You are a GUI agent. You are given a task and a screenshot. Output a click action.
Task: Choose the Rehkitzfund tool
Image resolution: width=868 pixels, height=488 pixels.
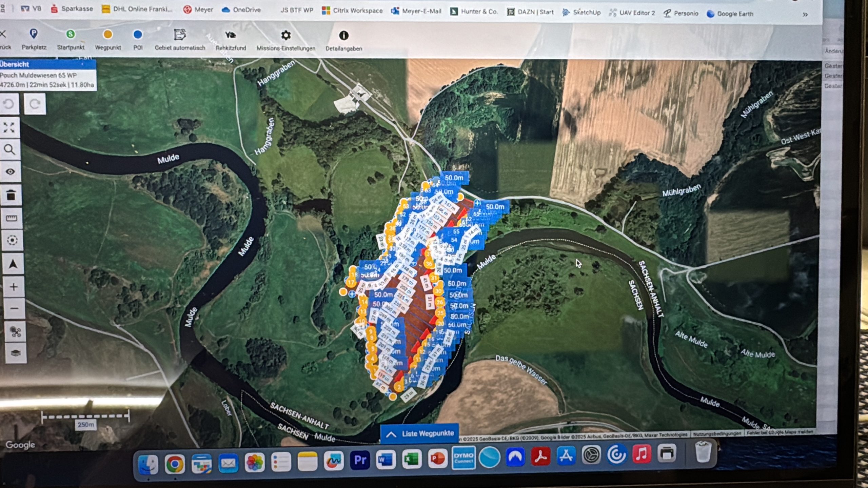pyautogui.click(x=231, y=41)
